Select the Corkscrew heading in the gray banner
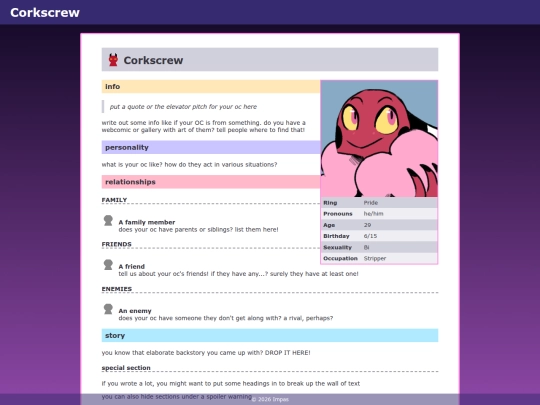 click(x=153, y=60)
